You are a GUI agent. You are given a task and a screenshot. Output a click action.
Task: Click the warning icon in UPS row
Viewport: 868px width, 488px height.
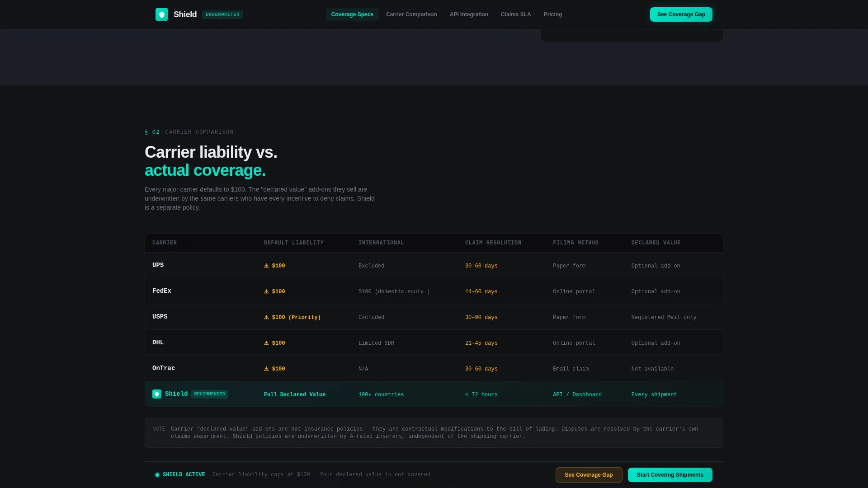(266, 266)
